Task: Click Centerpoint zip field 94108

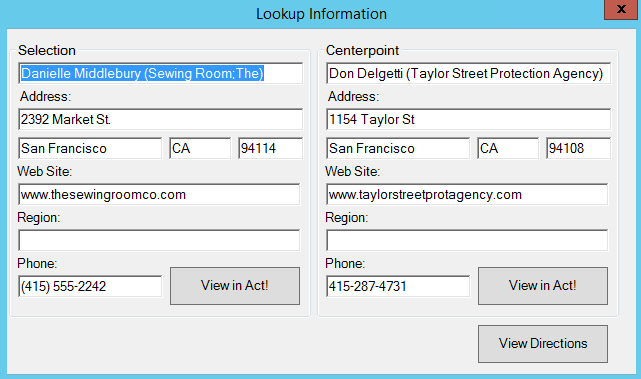Action: point(578,148)
